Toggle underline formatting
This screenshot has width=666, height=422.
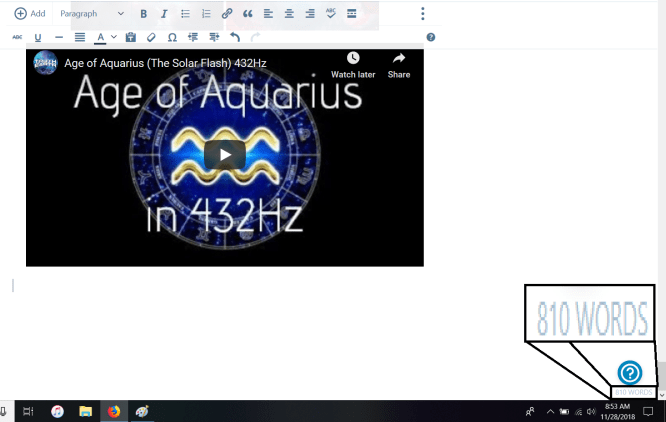(x=38, y=37)
